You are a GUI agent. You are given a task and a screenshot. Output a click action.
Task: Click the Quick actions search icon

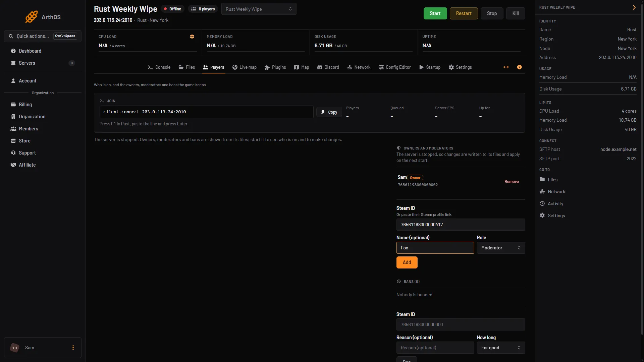(11, 36)
